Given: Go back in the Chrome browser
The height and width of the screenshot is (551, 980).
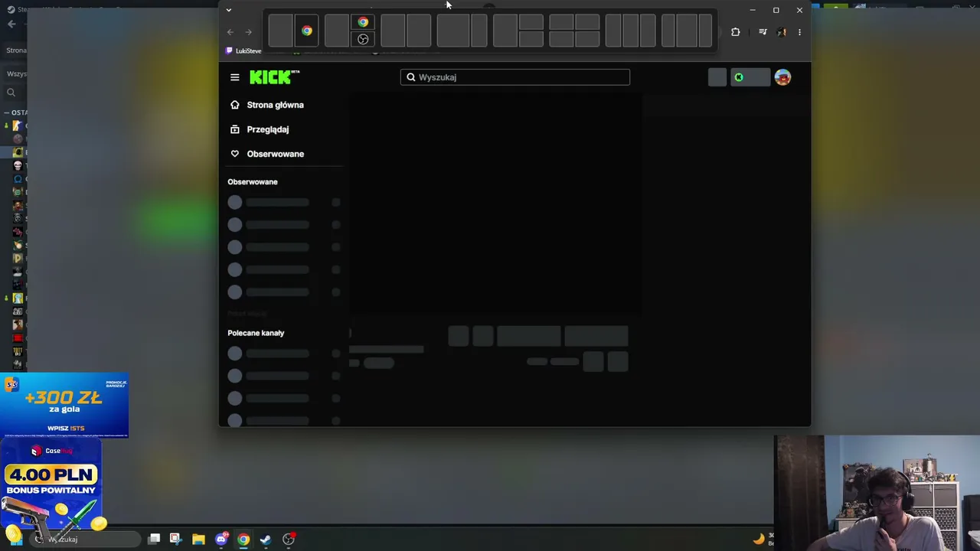Looking at the screenshot, I should coord(230,32).
